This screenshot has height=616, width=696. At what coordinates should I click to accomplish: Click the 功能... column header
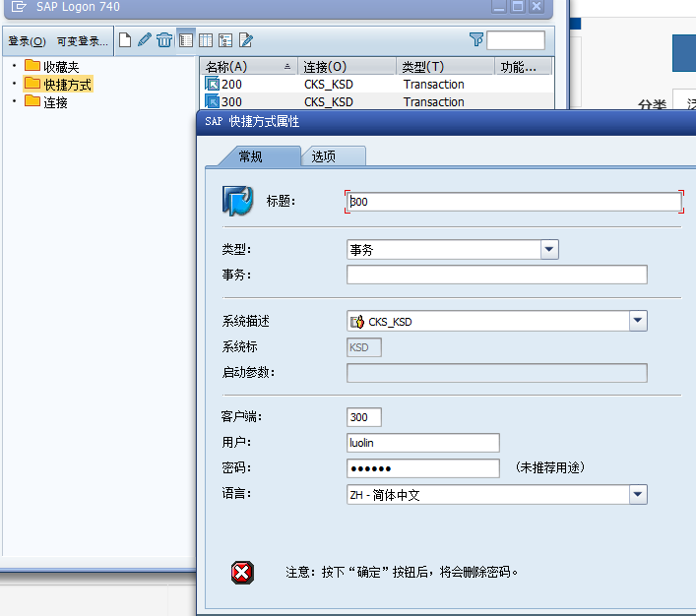click(x=523, y=67)
